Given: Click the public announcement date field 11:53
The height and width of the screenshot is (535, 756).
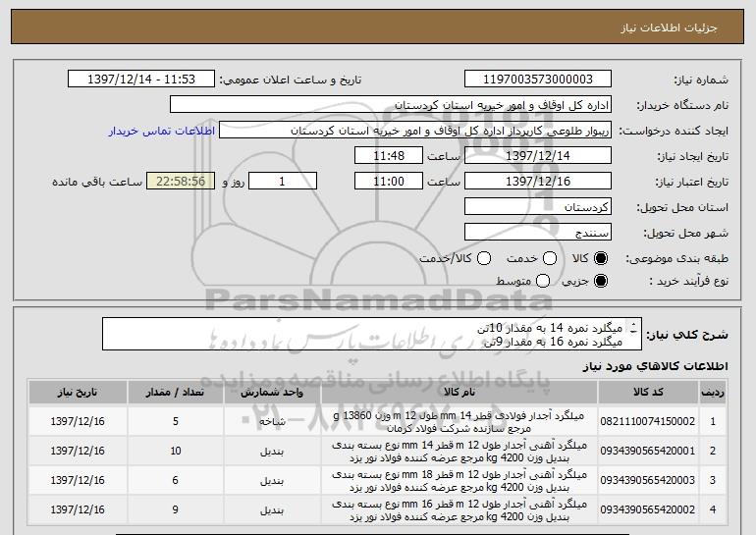Looking at the screenshot, I should 141,80.
